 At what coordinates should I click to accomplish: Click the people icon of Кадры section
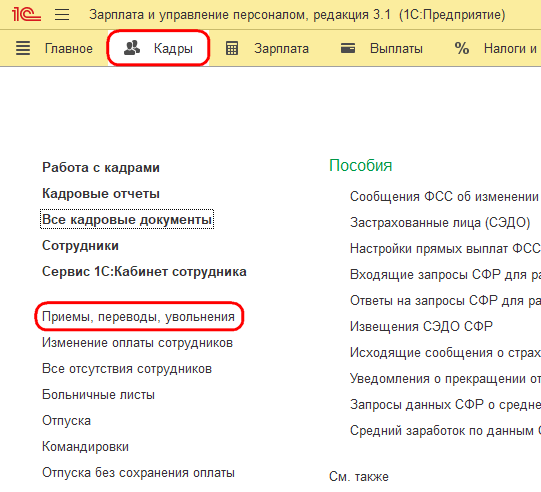132,48
